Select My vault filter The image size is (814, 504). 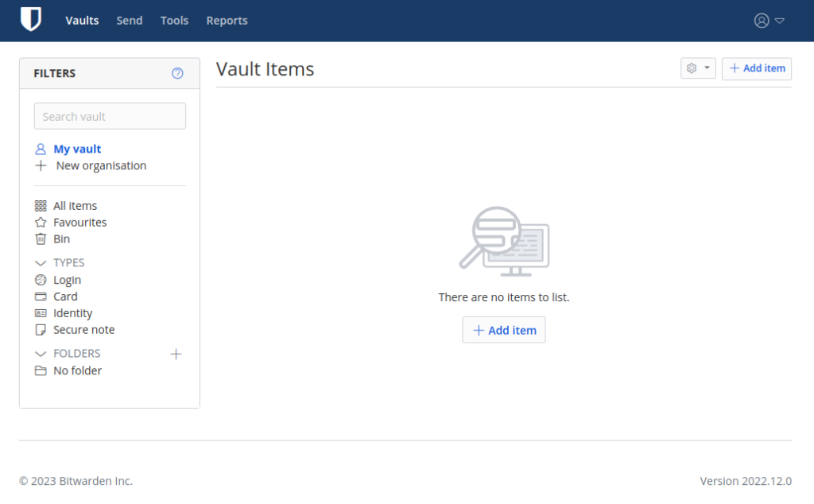tap(77, 149)
